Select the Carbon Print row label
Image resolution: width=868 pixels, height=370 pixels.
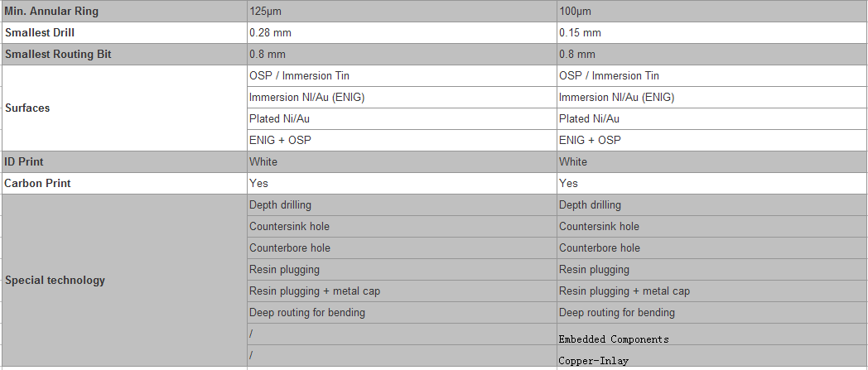124,183
